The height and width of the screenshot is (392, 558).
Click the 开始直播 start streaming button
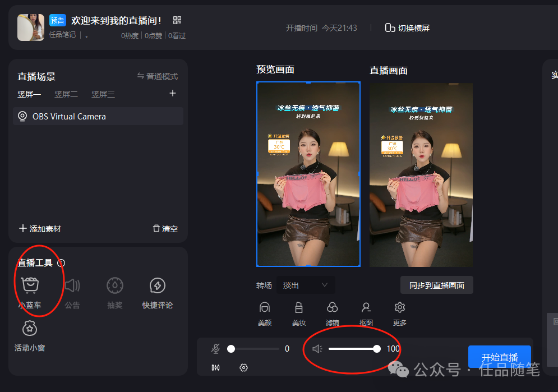point(499,356)
